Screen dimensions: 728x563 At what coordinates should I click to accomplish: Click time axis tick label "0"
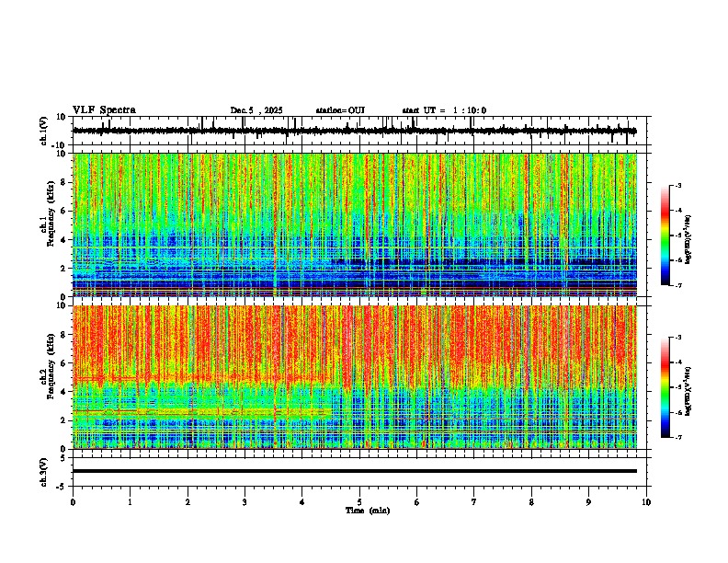coord(73,502)
